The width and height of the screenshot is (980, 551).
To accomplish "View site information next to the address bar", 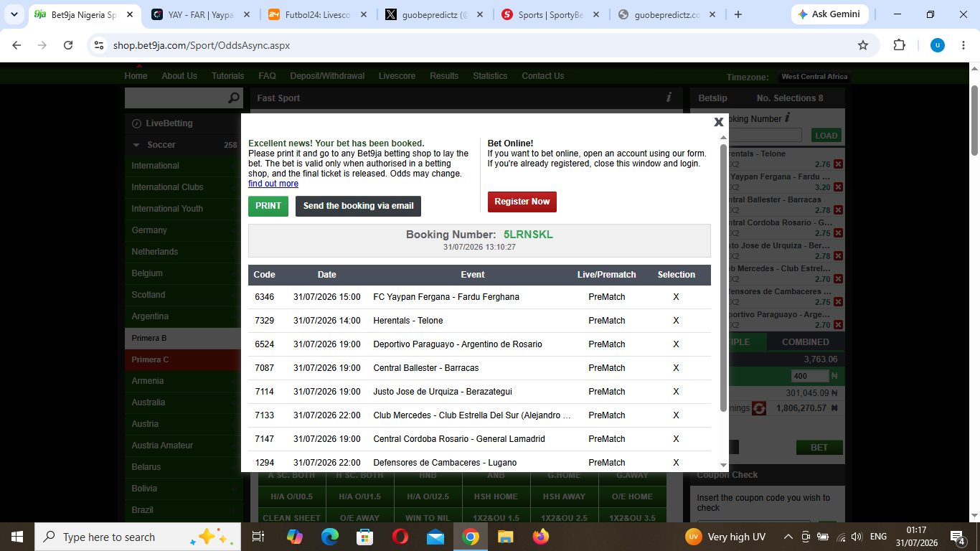I will coord(99,45).
